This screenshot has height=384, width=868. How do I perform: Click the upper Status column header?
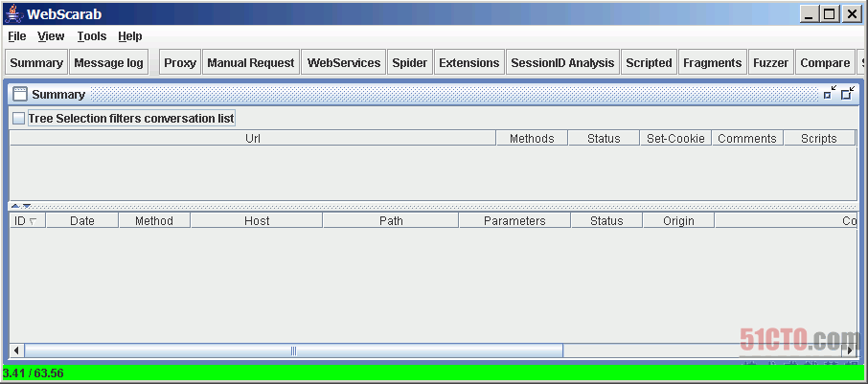point(604,138)
